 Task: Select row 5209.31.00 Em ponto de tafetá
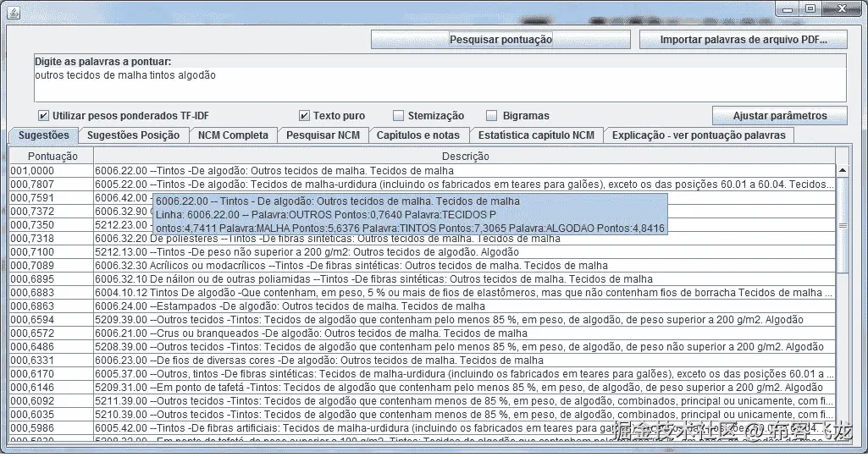[423, 388]
